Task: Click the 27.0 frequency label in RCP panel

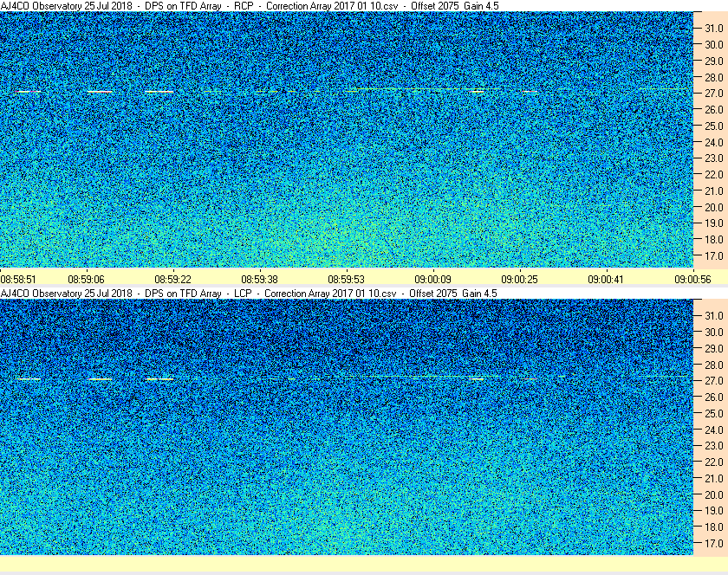Action: (x=713, y=94)
